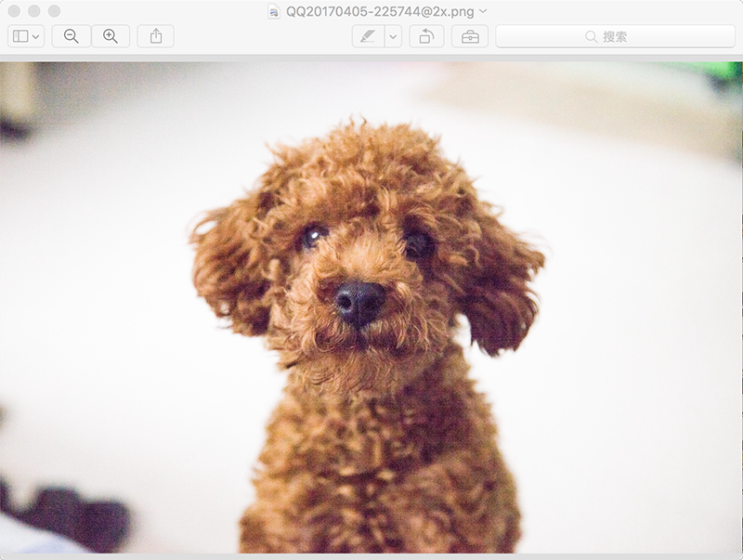Screen dimensions: 743x560
Task: Click the 搜索 search field
Action: 615,36
